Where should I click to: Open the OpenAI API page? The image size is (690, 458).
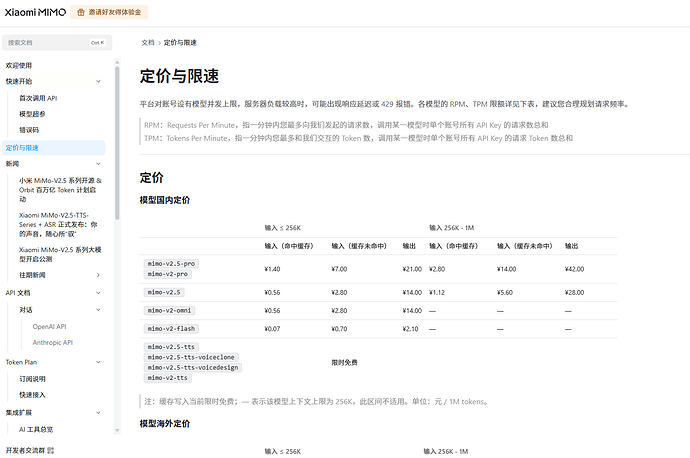click(x=49, y=326)
